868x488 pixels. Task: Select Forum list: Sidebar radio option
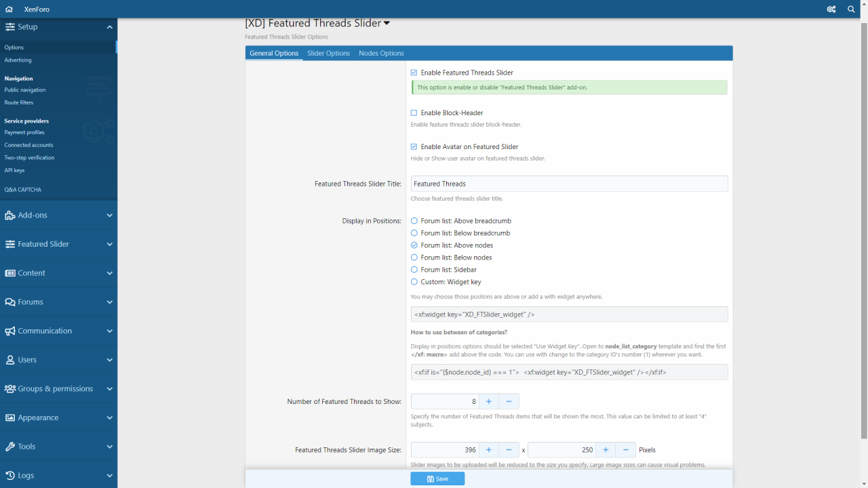(414, 270)
